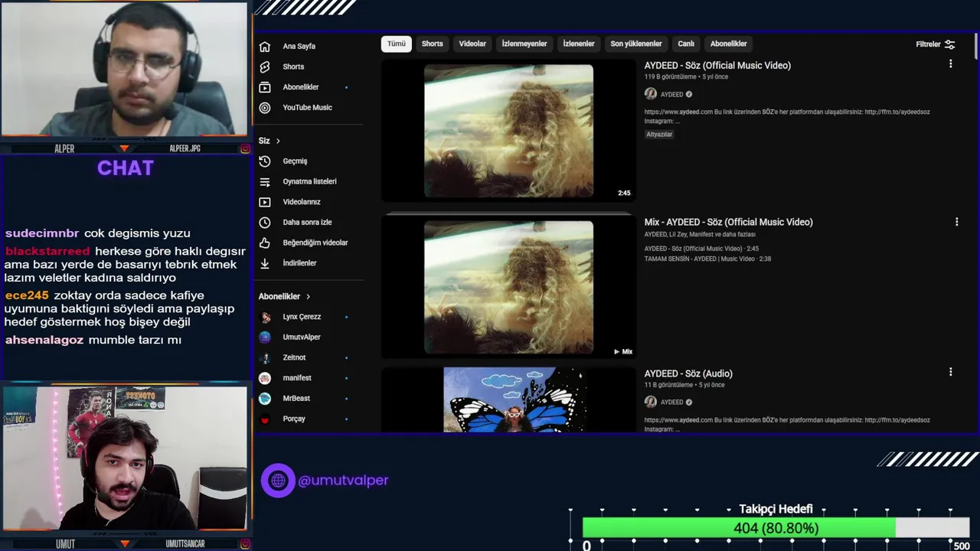
Task: Click globe icon beside @umutvalper
Action: (x=278, y=481)
